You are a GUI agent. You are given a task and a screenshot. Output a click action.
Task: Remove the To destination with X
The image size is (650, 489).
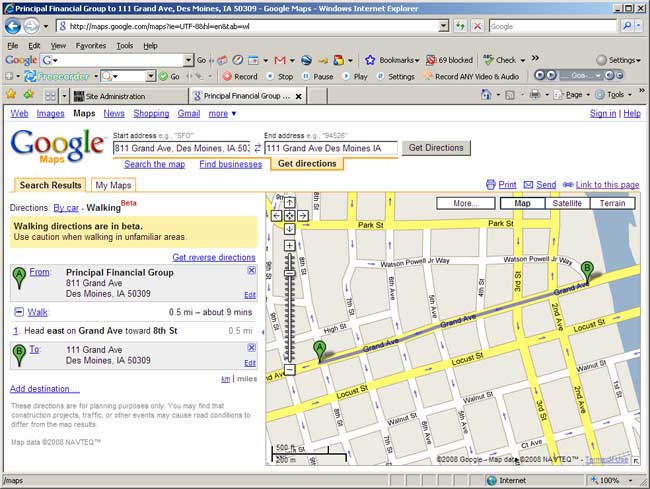tap(251, 348)
